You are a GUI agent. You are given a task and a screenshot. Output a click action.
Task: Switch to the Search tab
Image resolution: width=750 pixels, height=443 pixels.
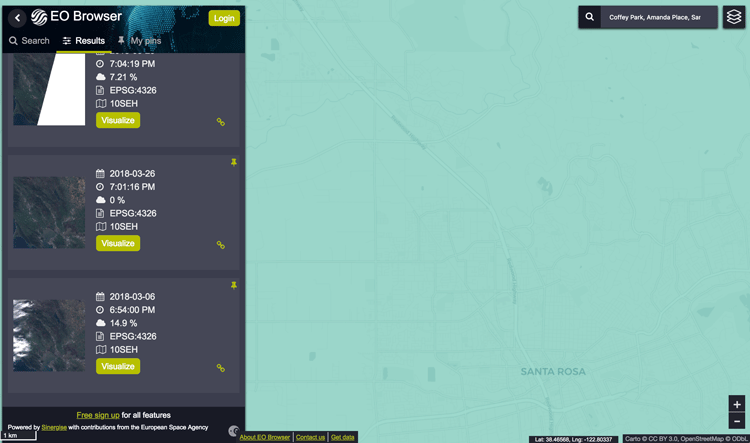pos(29,41)
